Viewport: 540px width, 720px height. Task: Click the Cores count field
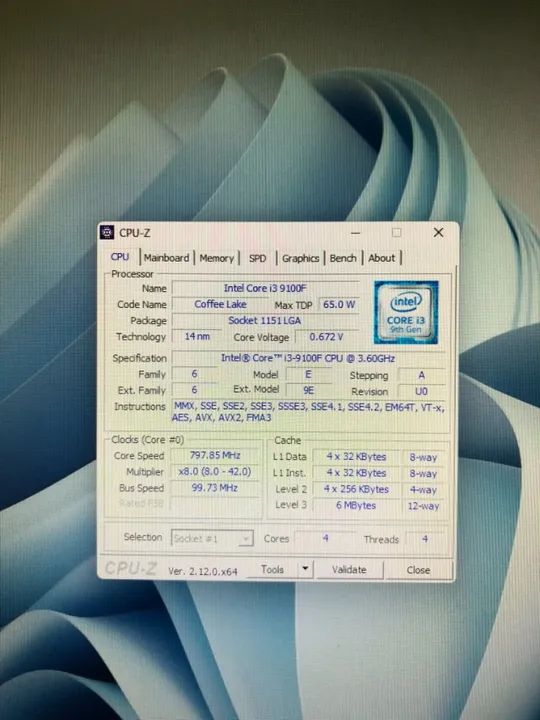pos(325,538)
